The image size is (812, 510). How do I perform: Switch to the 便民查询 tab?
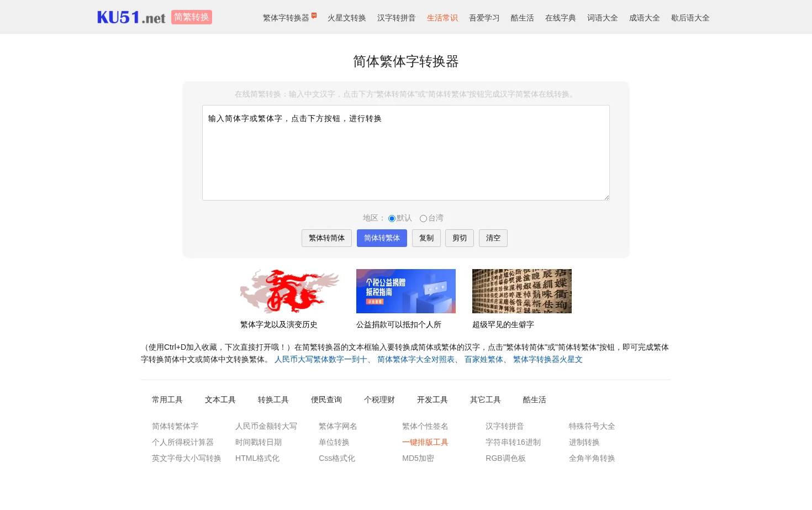pos(326,399)
